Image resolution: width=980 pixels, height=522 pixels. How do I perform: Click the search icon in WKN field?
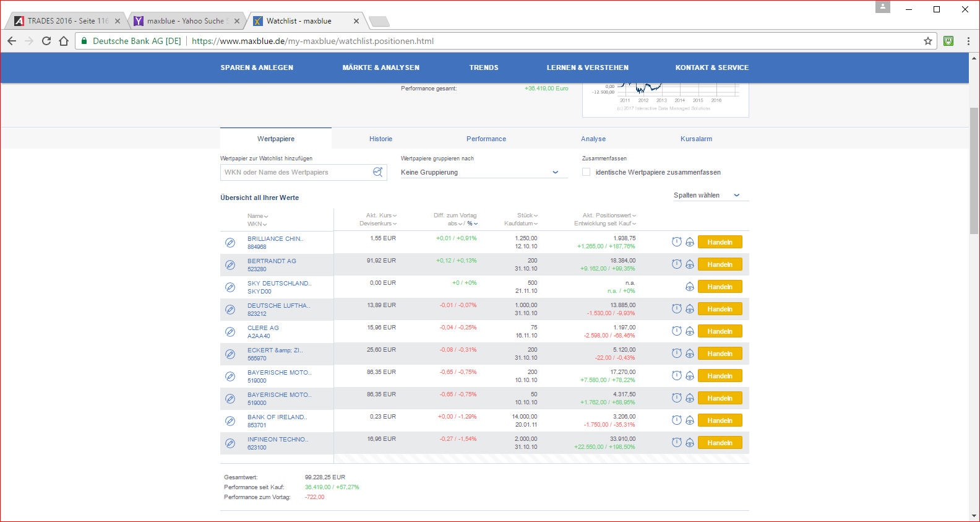click(377, 172)
